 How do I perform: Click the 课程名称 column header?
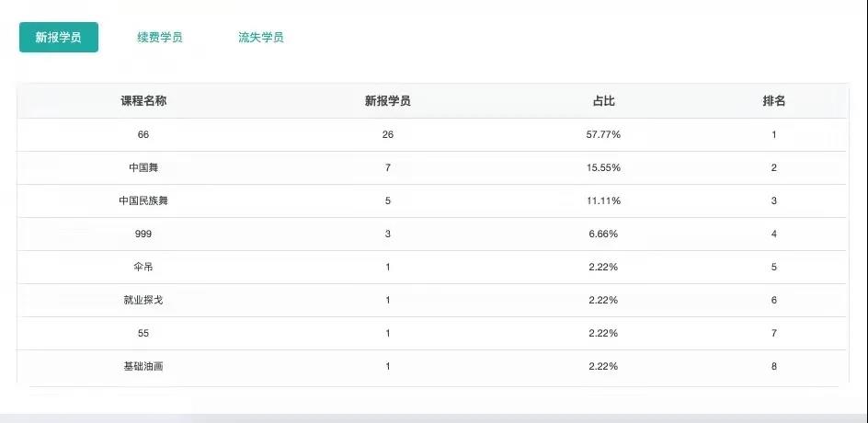point(143,101)
